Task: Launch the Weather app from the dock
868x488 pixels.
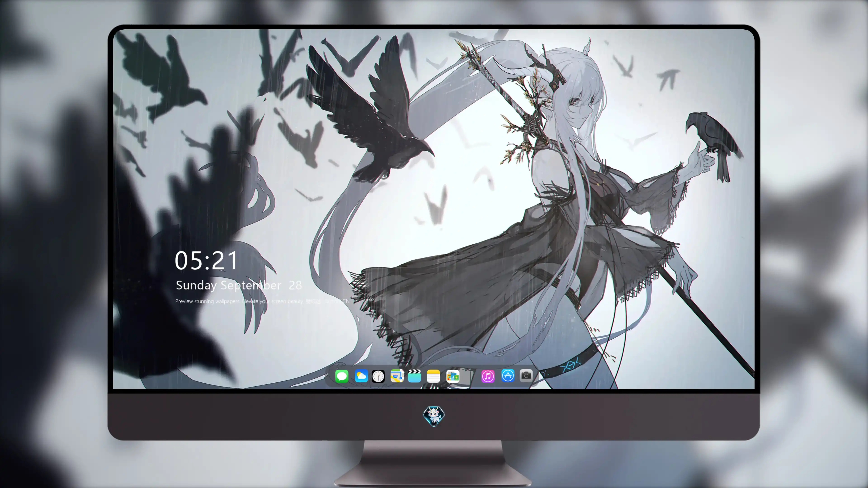Action: [x=361, y=376]
